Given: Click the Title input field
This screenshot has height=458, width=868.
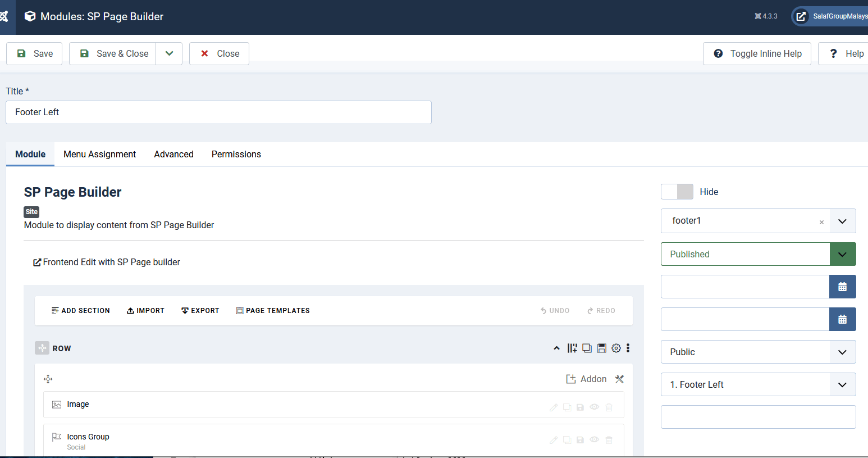Looking at the screenshot, I should [218, 112].
